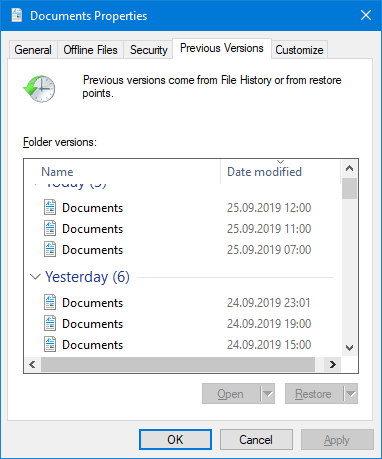Select the Yesterday (6) group header
382x459 pixels.
click(x=87, y=277)
